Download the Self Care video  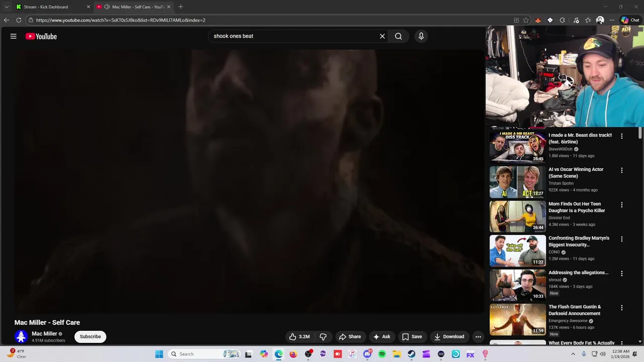(x=449, y=337)
